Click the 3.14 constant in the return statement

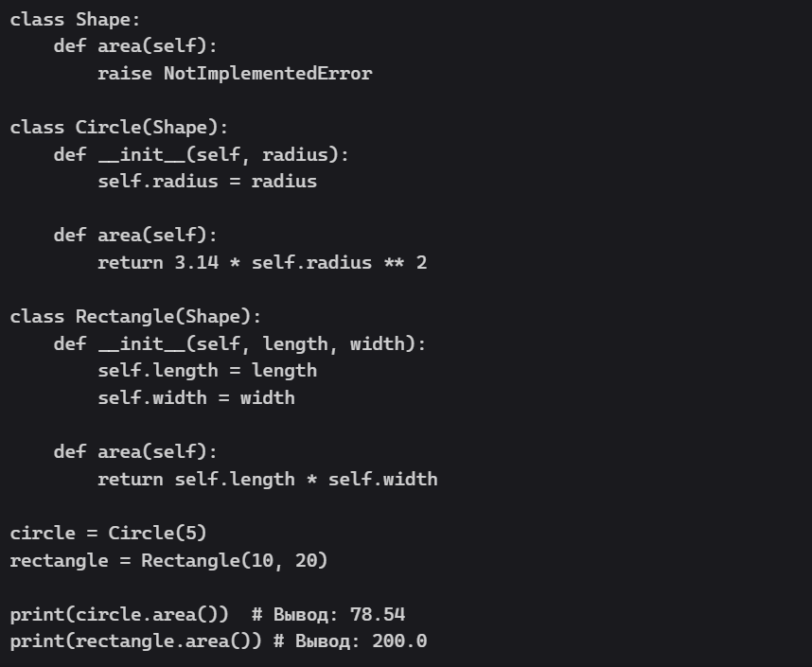tap(197, 262)
